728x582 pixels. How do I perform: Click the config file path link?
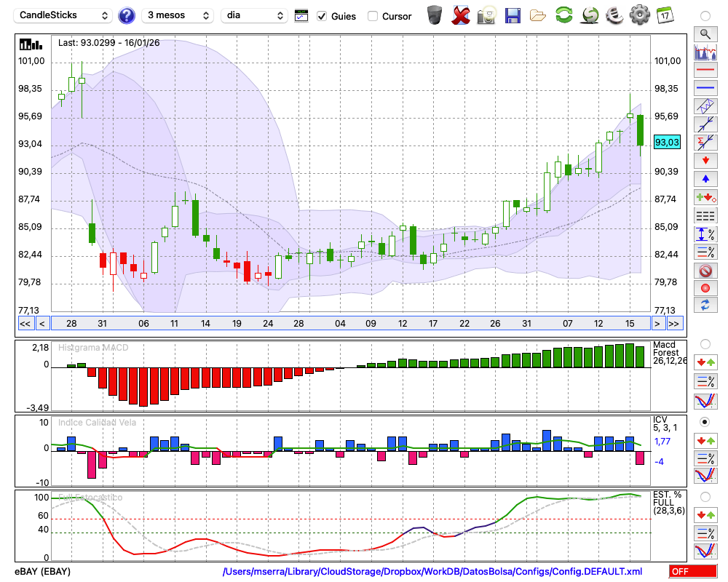coord(432,572)
